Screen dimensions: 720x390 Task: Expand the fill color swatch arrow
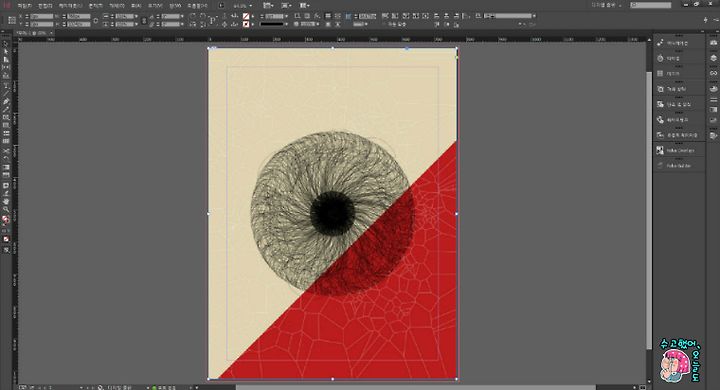point(253,16)
